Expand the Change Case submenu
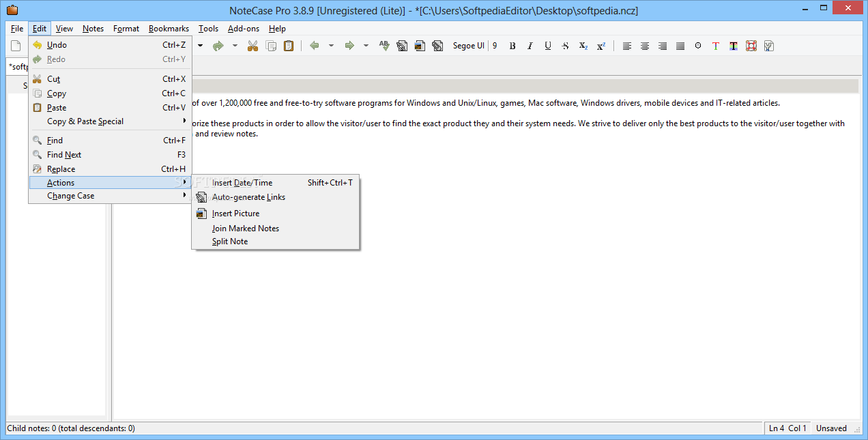868x440 pixels. [x=110, y=196]
